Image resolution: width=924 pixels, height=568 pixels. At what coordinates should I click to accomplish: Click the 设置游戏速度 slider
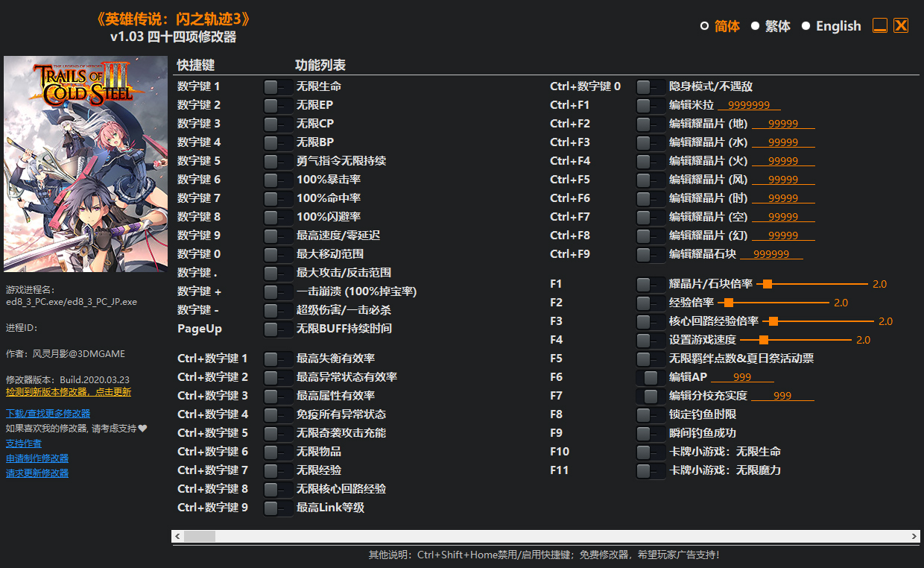click(795, 340)
